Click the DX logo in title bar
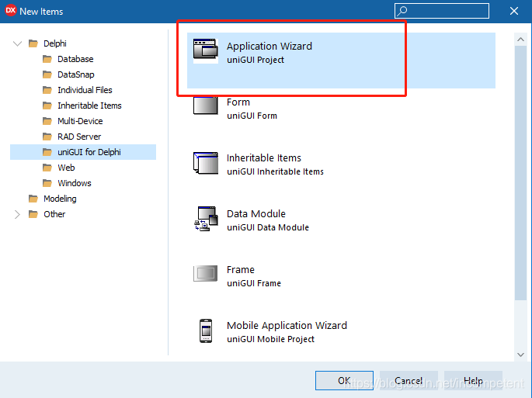This screenshot has width=532, height=398. coord(11,11)
